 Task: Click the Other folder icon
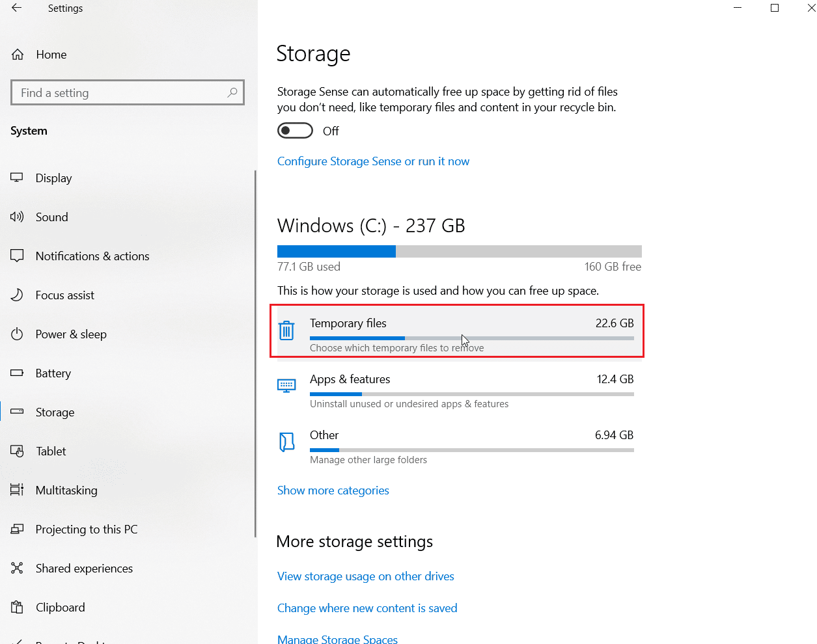coord(286,442)
